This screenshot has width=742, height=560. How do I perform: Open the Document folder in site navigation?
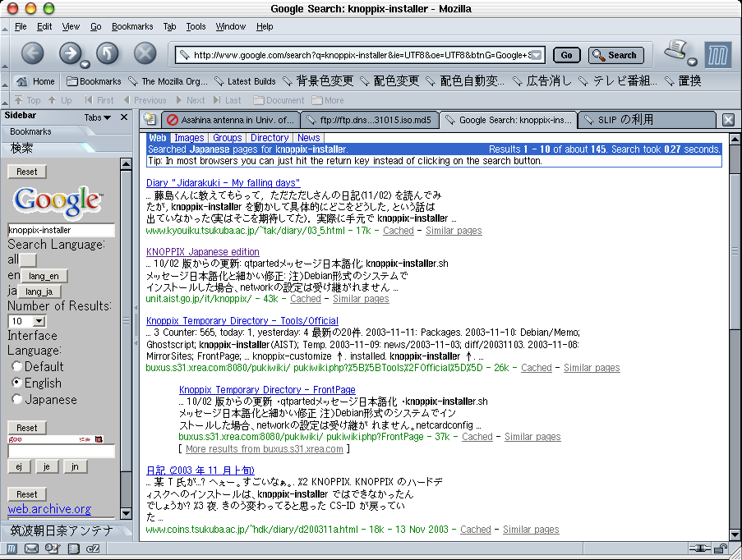[279, 100]
